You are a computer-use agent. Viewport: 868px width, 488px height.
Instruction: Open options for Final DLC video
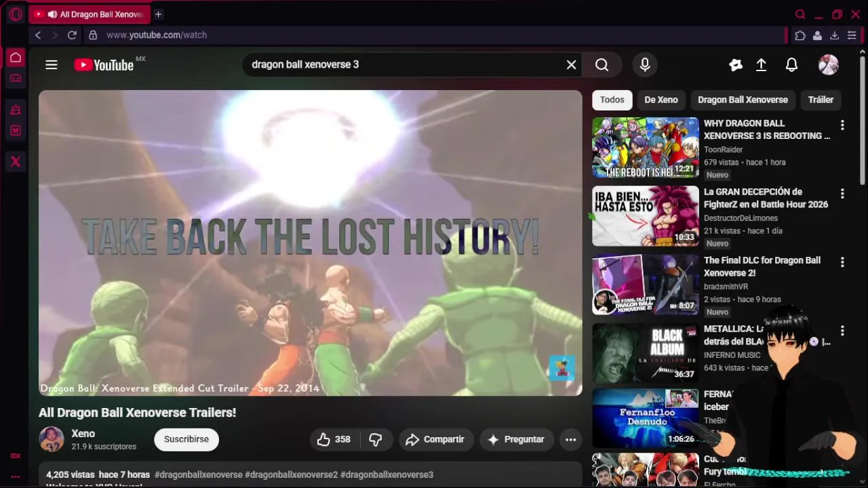tap(842, 262)
